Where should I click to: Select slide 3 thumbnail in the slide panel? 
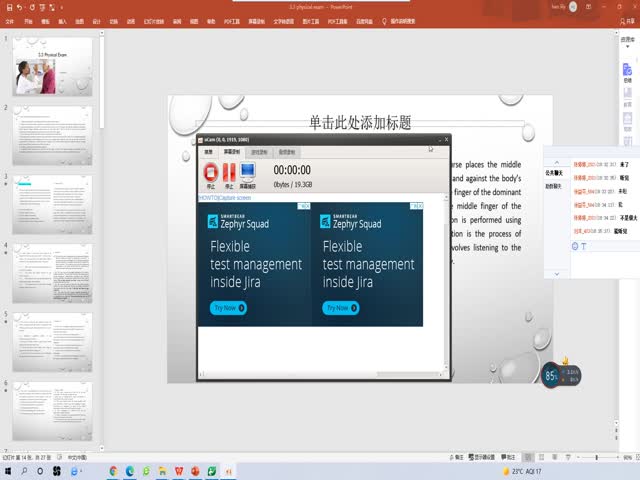pyautogui.click(x=52, y=205)
